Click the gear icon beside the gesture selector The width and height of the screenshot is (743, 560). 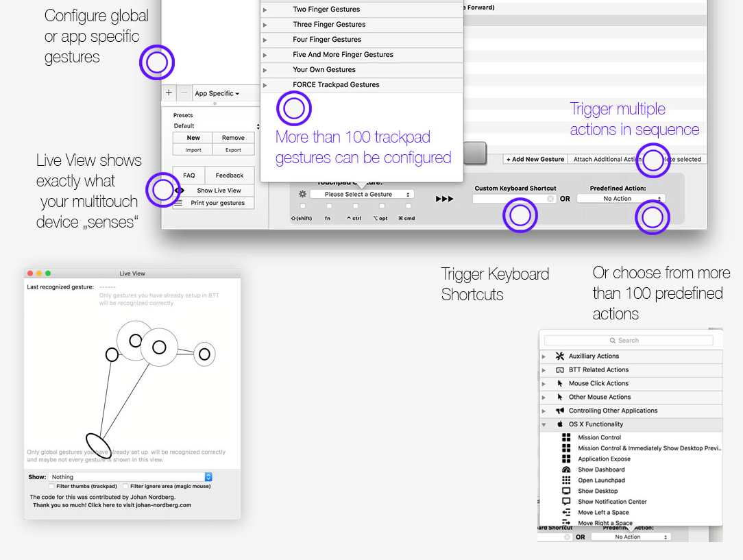coord(302,195)
